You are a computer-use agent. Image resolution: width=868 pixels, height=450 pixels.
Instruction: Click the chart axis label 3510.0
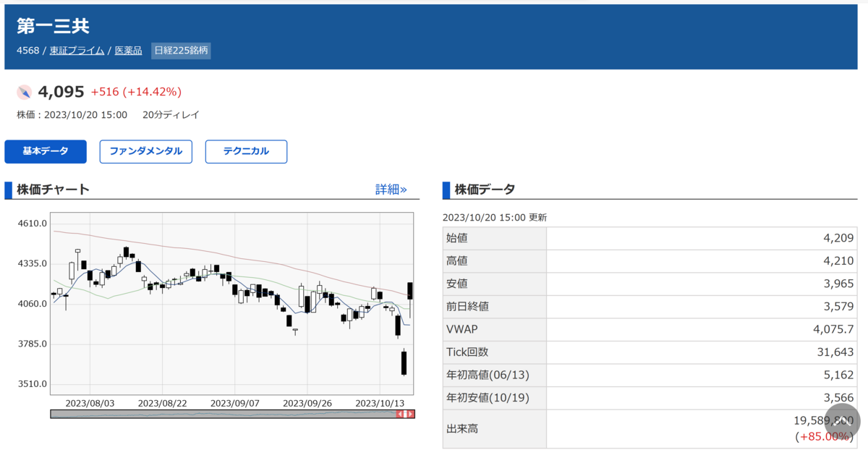click(33, 383)
